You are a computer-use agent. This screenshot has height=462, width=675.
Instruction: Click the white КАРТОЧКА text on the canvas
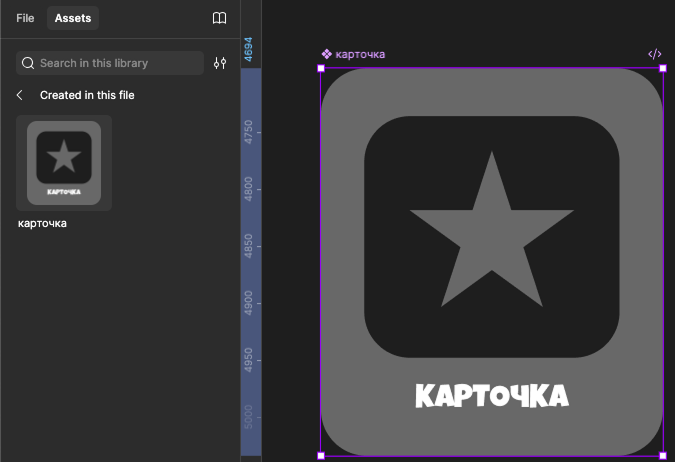click(491, 396)
